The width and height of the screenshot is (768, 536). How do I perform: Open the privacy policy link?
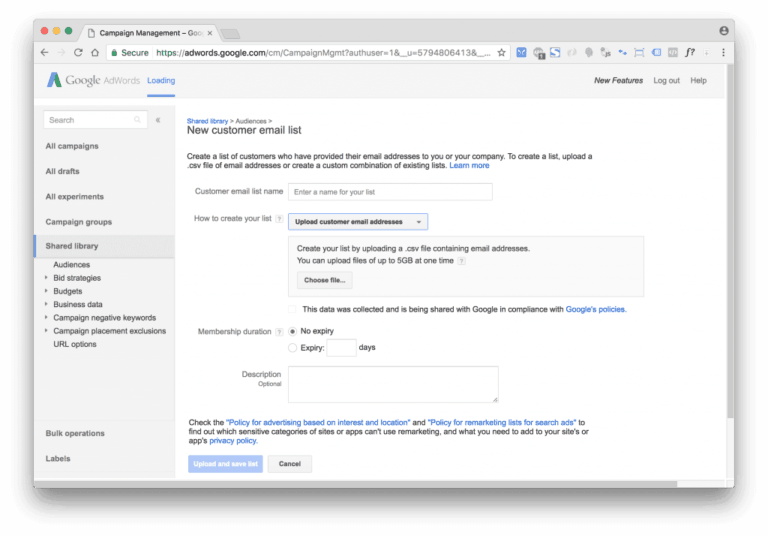[x=233, y=440]
